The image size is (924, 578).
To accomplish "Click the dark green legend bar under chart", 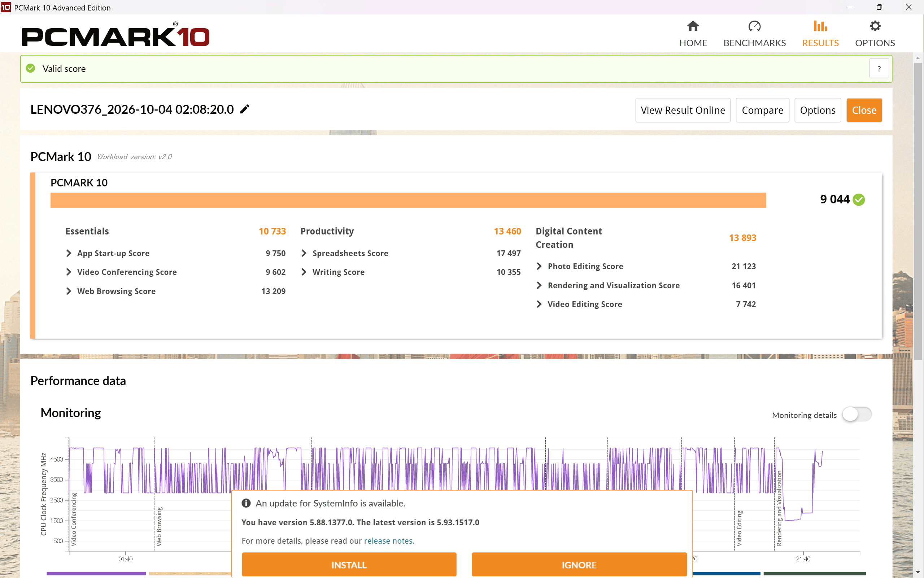I will point(814,573).
